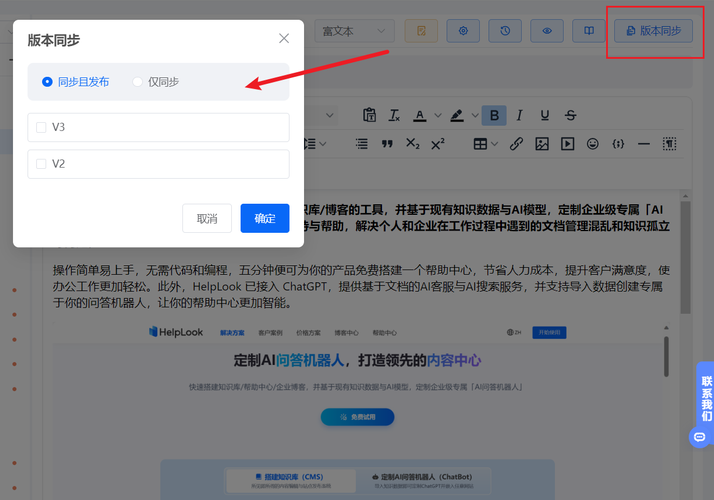
Task: Open the 富文本 editor type dropdown
Action: coord(354,31)
